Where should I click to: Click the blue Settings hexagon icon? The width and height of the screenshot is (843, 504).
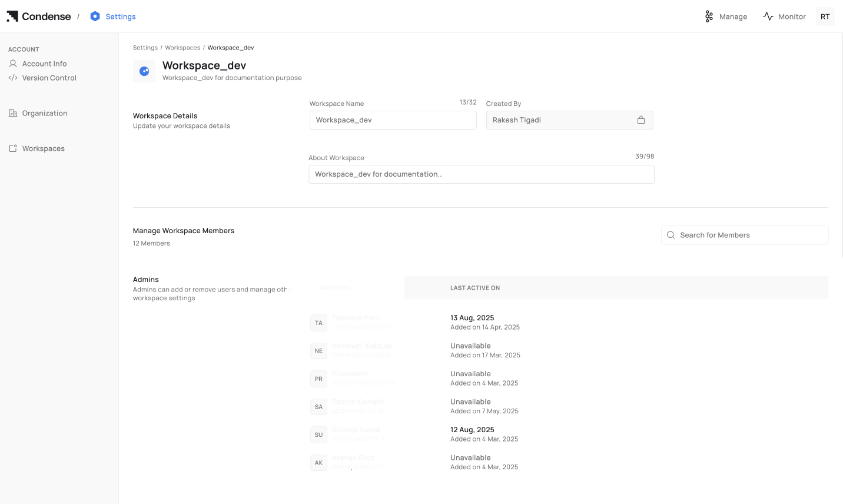pyautogui.click(x=95, y=16)
